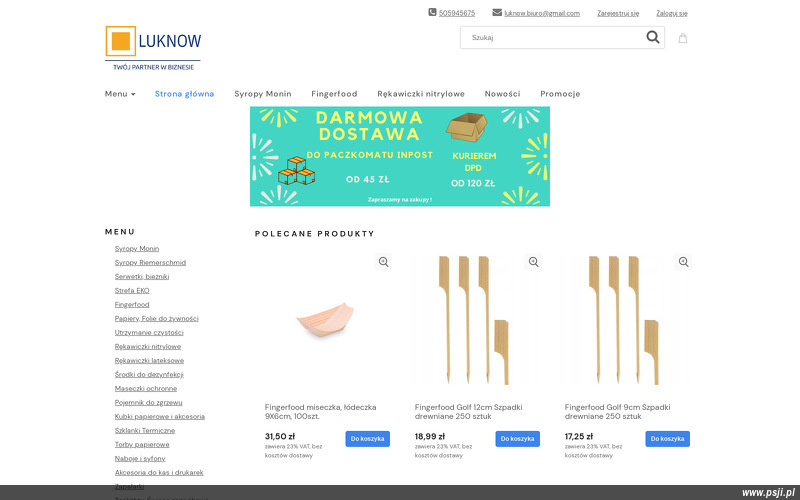Add Golf 12cm Szpadki to cart
Image resolution: width=800 pixels, height=500 pixels.
[x=517, y=439]
